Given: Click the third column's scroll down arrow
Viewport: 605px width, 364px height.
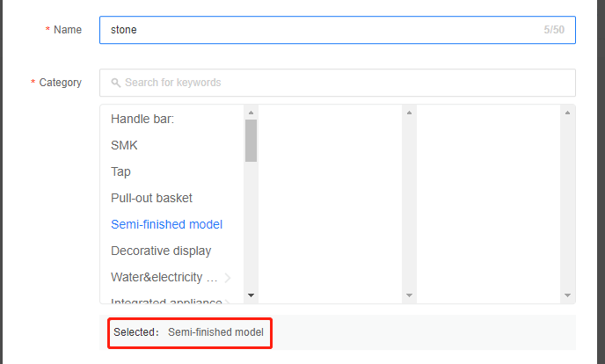Looking at the screenshot, I should click(x=567, y=295).
